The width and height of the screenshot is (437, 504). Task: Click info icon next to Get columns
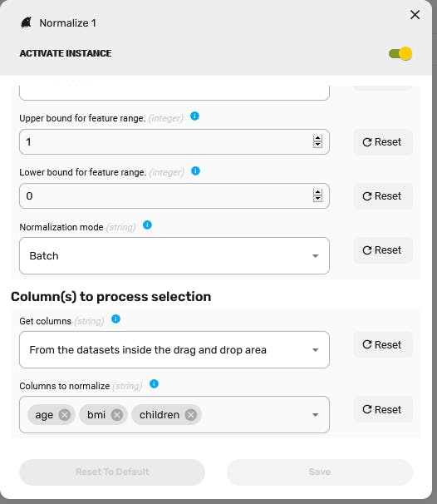115,319
